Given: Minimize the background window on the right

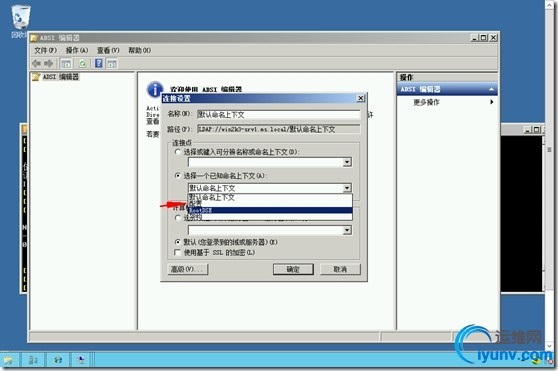Looking at the screenshot, I should (x=528, y=130).
